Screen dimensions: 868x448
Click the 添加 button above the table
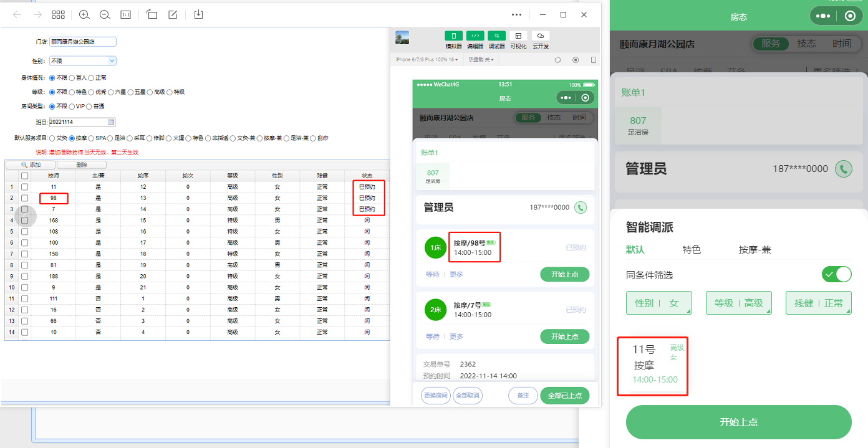[x=31, y=165]
